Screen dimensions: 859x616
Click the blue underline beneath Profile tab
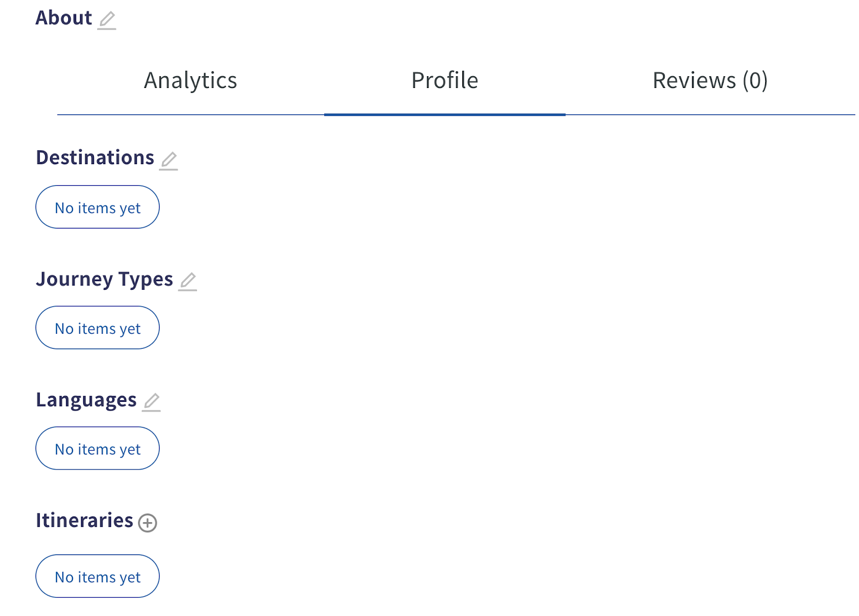coord(445,114)
